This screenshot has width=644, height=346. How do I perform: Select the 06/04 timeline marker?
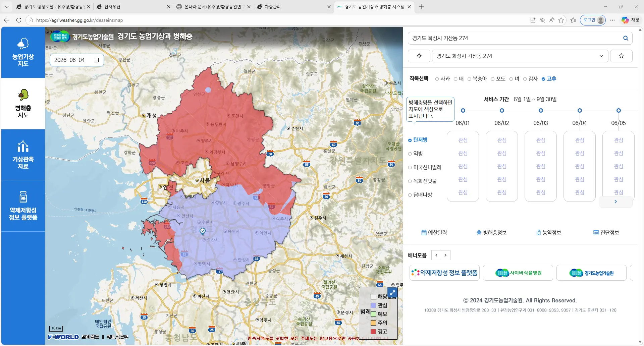pos(580,110)
